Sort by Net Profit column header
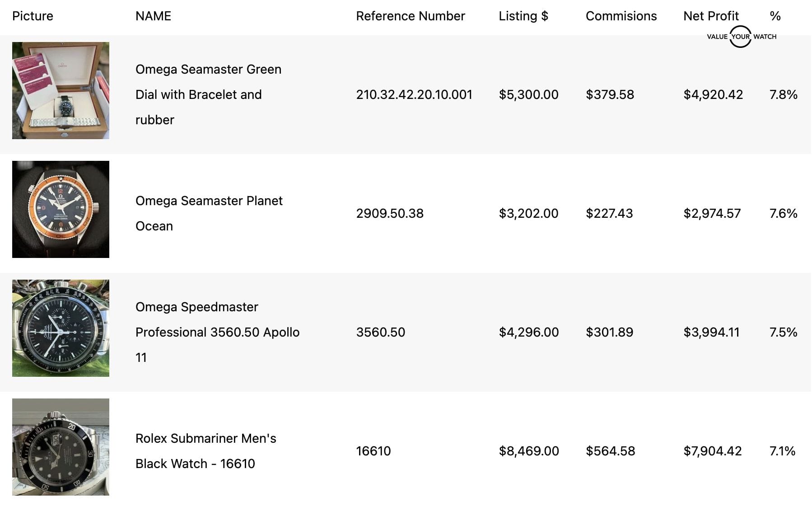Screen dimensions: 812x506 point(711,16)
